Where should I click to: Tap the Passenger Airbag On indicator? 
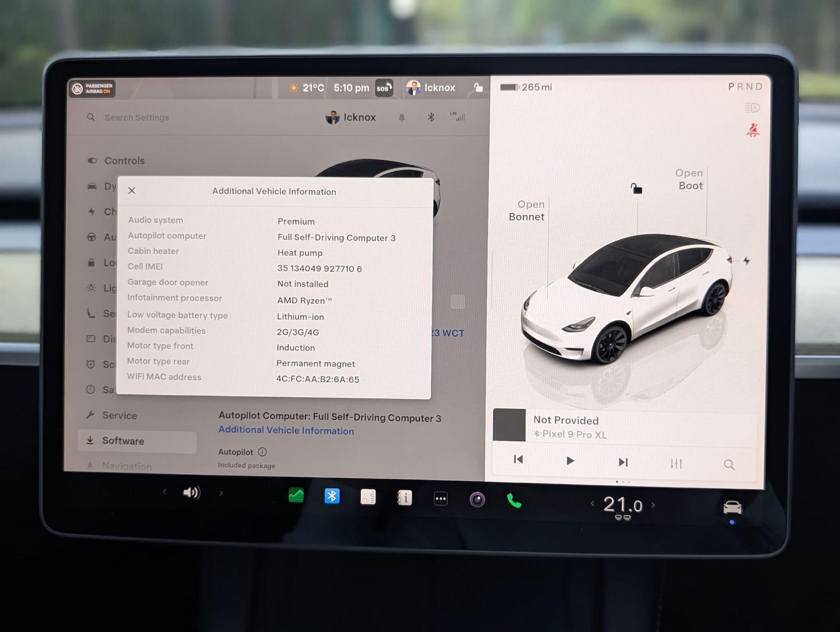coord(92,88)
